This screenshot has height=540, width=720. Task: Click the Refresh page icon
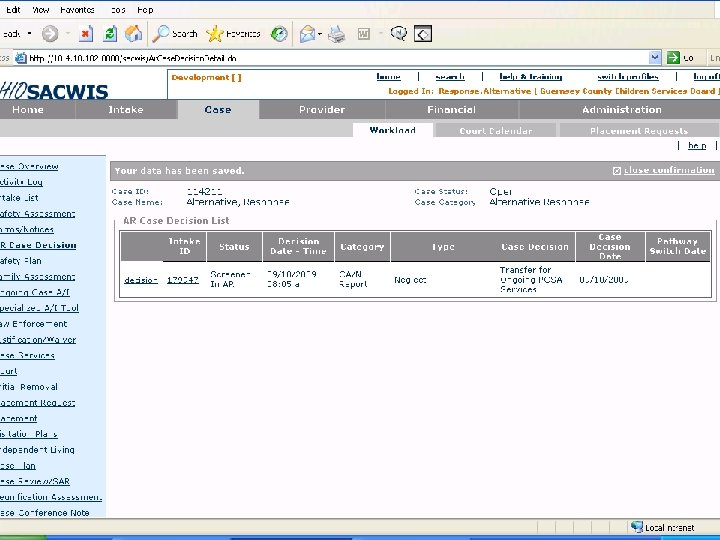[110, 34]
